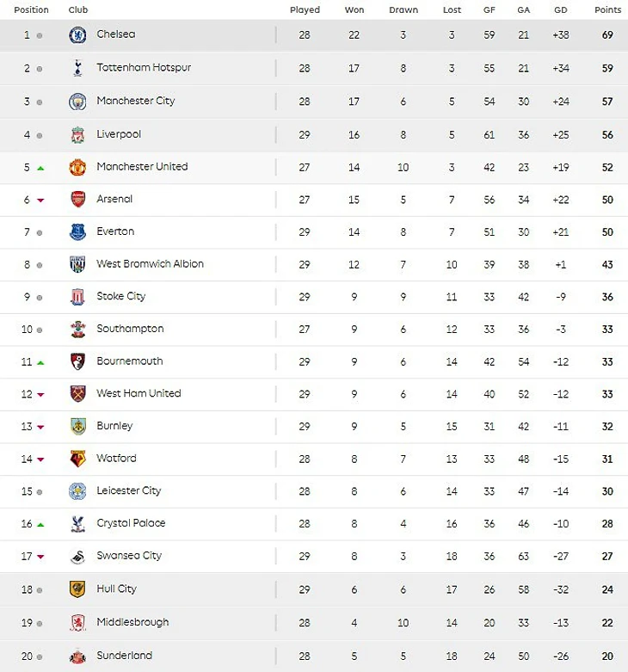Click the Liverpool club crest icon
This screenshot has width=628, height=672.
(x=77, y=135)
